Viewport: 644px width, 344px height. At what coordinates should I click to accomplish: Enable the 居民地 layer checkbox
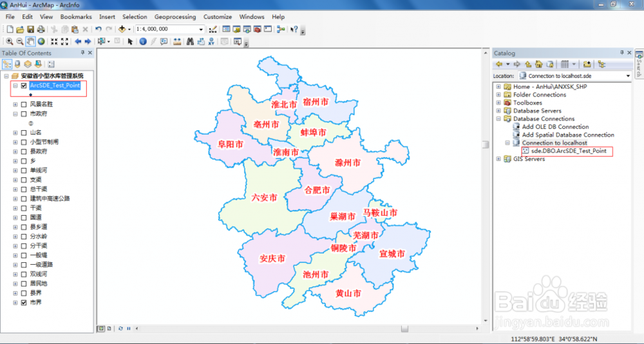point(23,283)
